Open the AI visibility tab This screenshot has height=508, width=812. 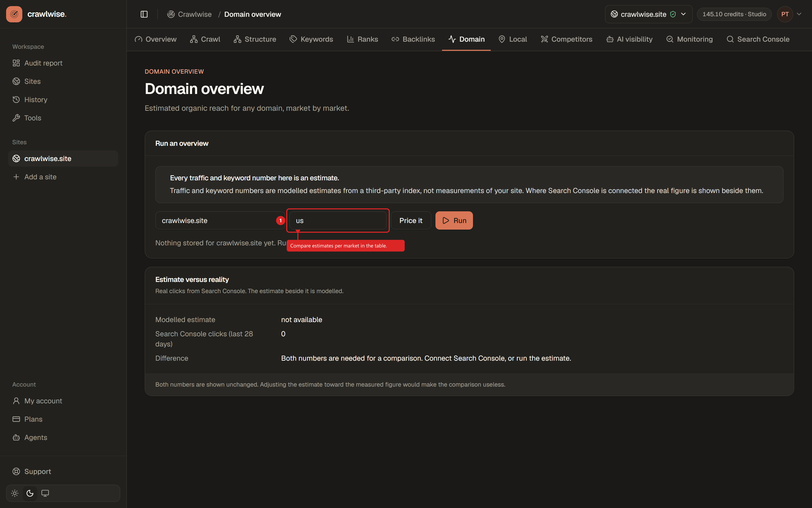629,39
